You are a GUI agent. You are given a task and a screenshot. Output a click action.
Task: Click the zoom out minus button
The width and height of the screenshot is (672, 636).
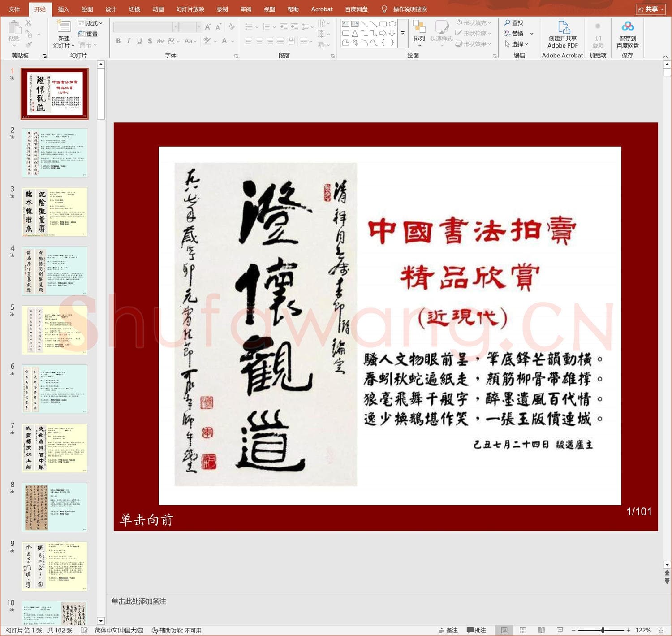coord(573,630)
